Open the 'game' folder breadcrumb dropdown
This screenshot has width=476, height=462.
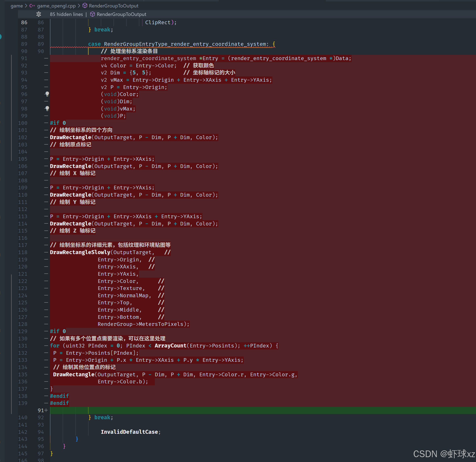tap(17, 6)
